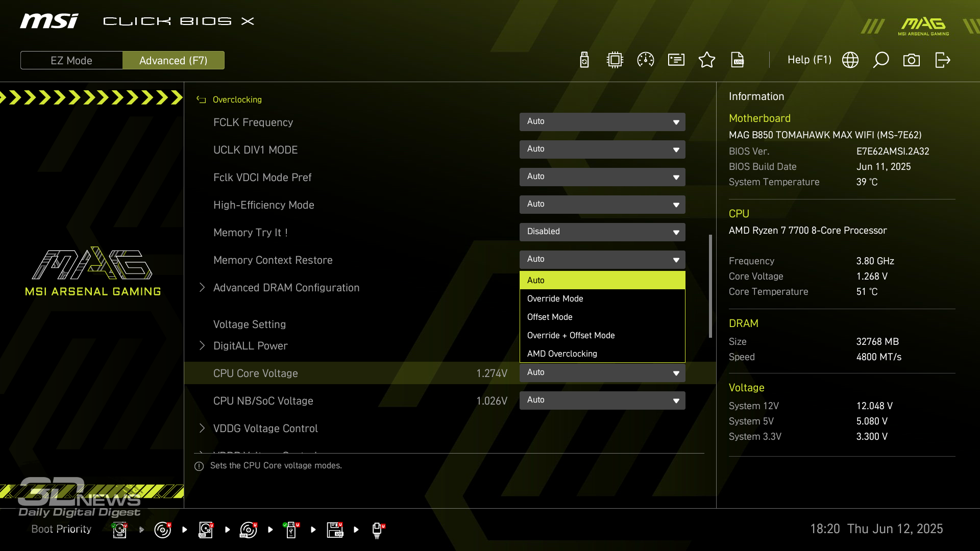The height and width of the screenshot is (551, 980).
Task: Click the Boot Priority label
Action: click(61, 529)
